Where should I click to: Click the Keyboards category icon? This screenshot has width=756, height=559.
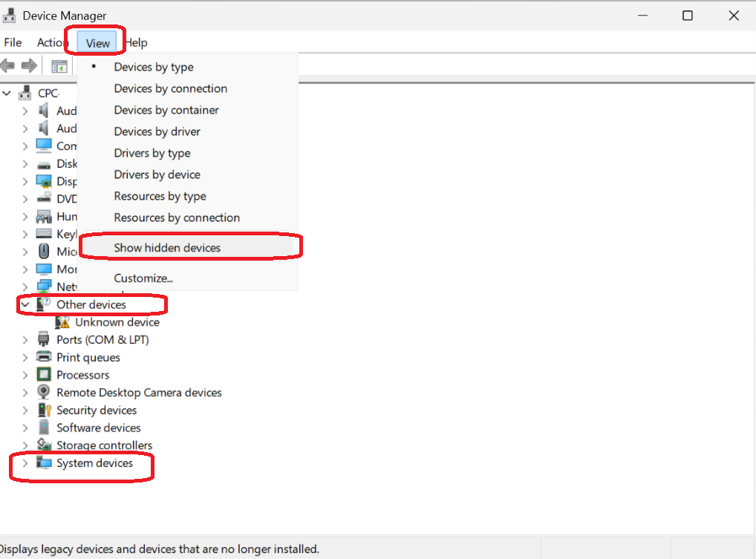(x=44, y=234)
